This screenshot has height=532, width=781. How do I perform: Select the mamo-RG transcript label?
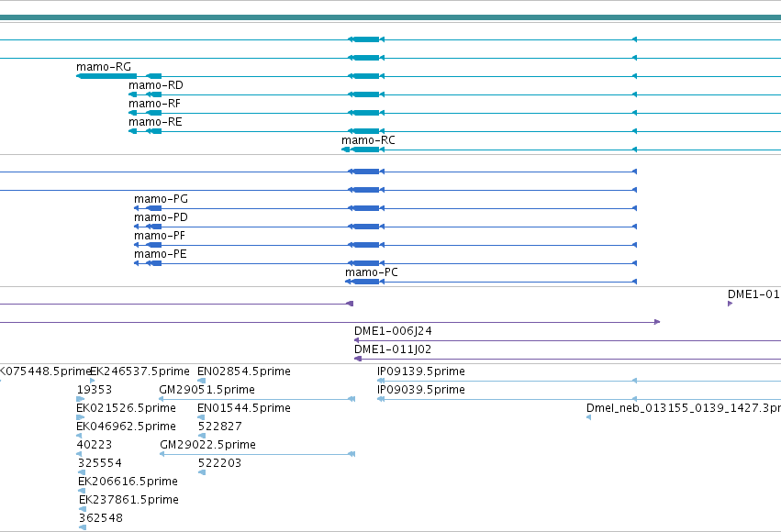[x=104, y=67]
